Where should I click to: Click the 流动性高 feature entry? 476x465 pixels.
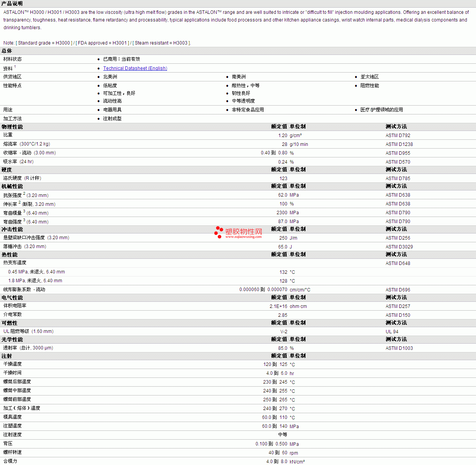point(112,101)
